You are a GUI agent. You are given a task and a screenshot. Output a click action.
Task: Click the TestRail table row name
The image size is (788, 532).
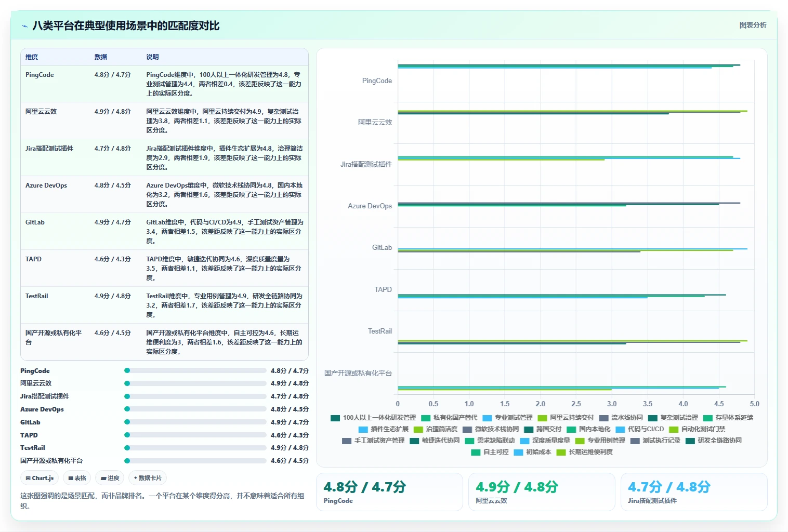coord(37,296)
